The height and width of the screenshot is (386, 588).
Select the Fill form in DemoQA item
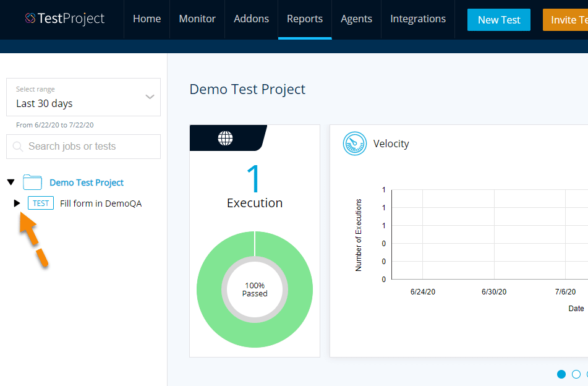click(x=101, y=204)
